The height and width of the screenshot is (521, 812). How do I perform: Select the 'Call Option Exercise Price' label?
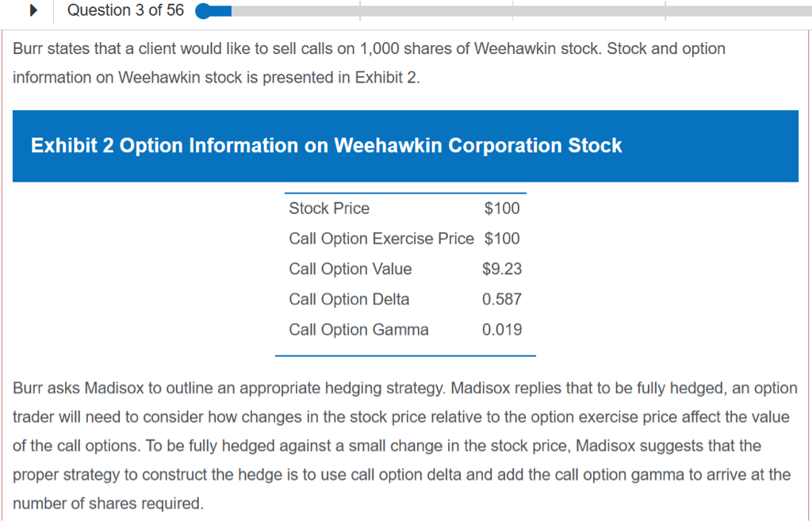pos(381,239)
